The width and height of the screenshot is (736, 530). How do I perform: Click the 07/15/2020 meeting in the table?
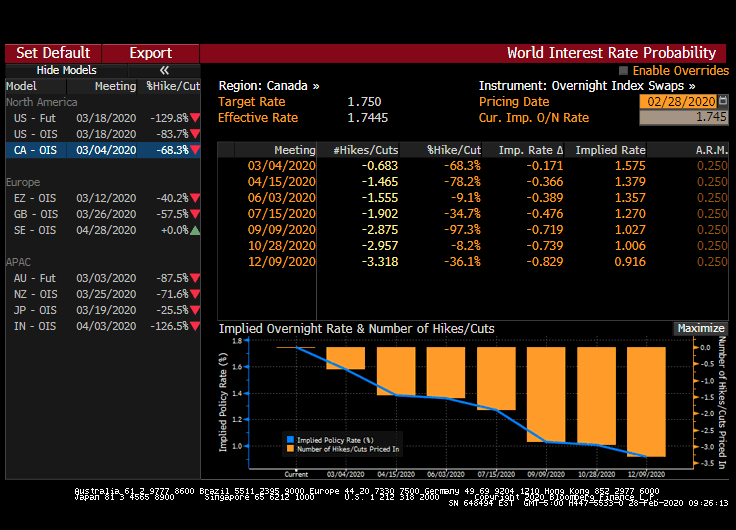282,214
